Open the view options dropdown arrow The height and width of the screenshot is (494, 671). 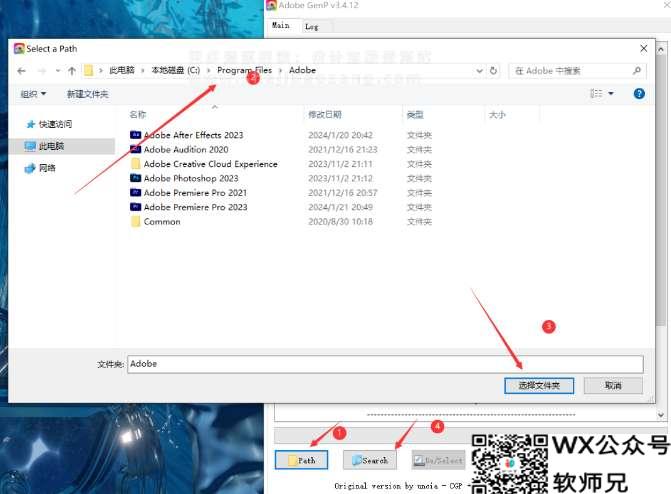pyautogui.click(x=611, y=93)
